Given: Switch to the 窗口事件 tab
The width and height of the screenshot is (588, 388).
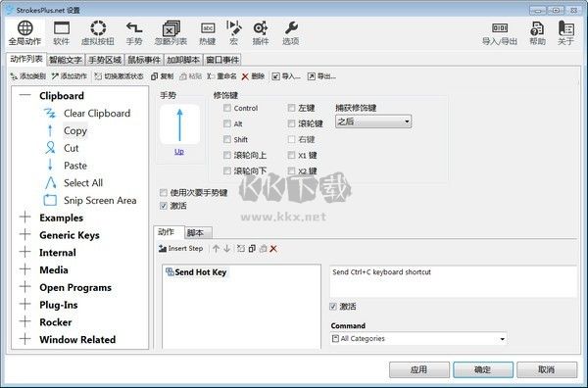Looking at the screenshot, I should pos(222,60).
